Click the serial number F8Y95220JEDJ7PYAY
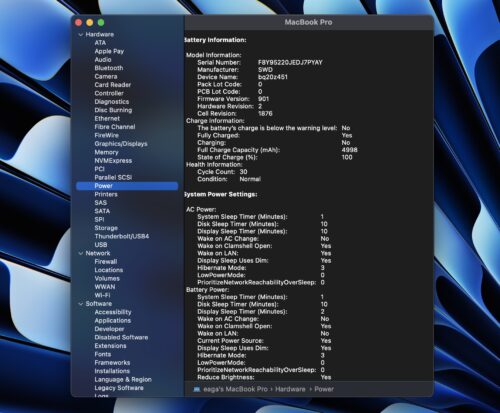The height and width of the screenshot is (413, 500). (290, 62)
